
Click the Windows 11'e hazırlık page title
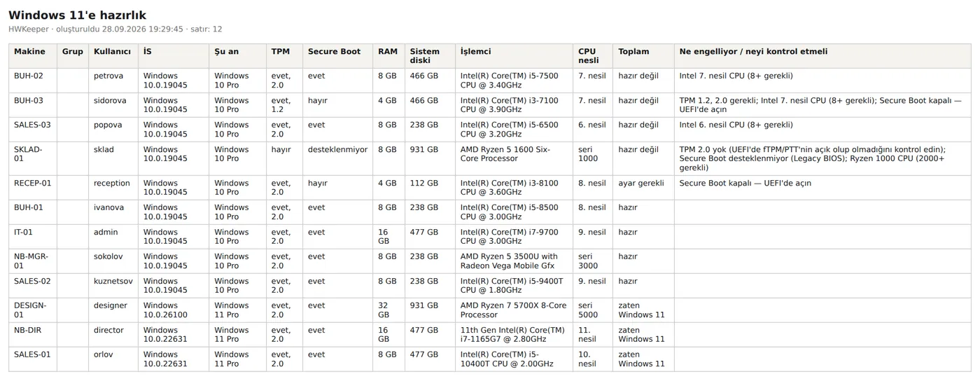[77, 15]
